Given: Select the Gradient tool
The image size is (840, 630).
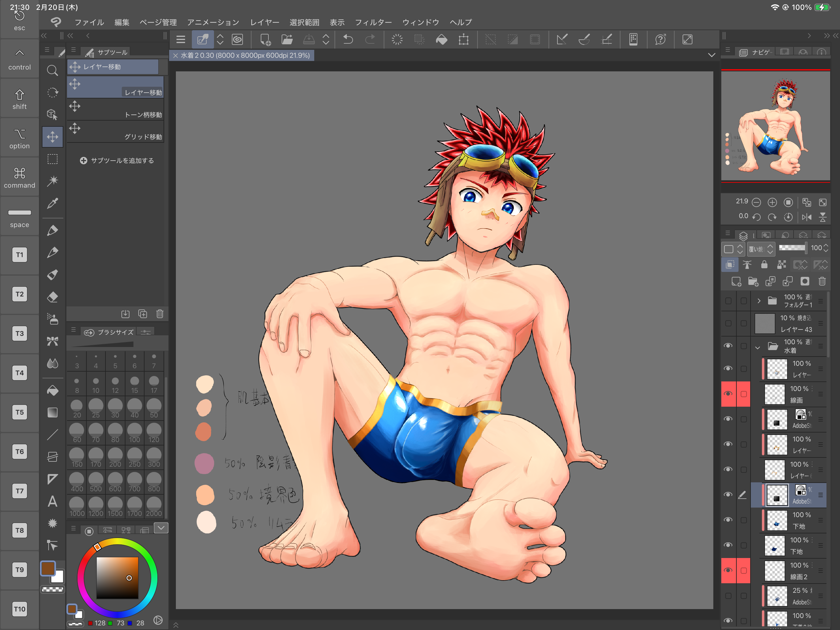Looking at the screenshot, I should (52, 413).
